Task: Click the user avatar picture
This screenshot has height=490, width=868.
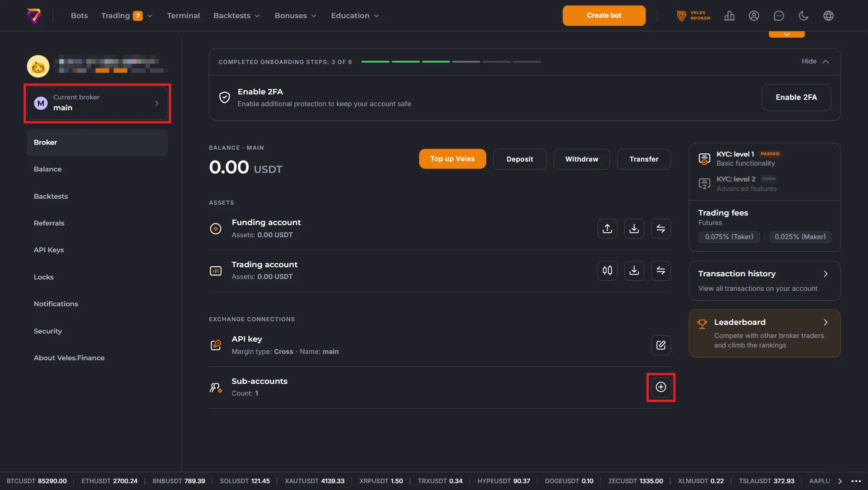Action: [x=38, y=66]
